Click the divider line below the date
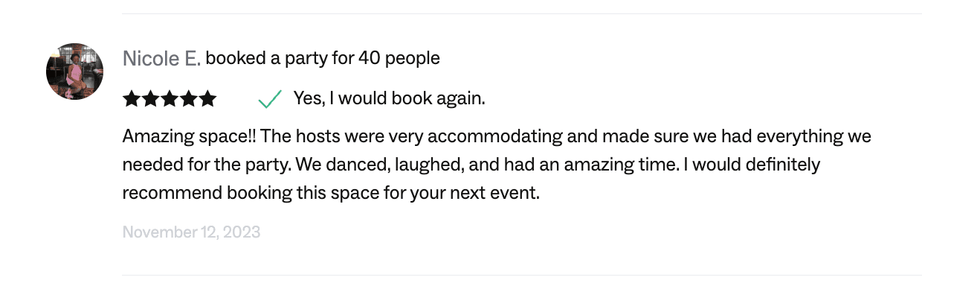 point(522,275)
